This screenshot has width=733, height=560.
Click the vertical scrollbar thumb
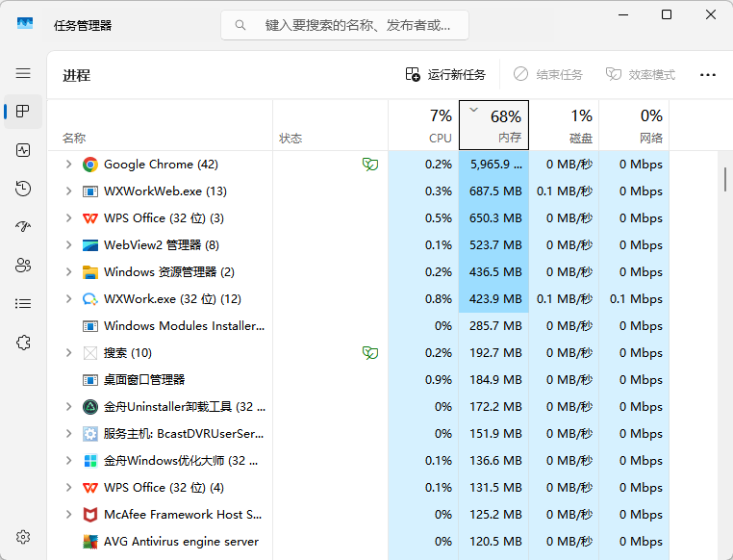tap(725, 180)
